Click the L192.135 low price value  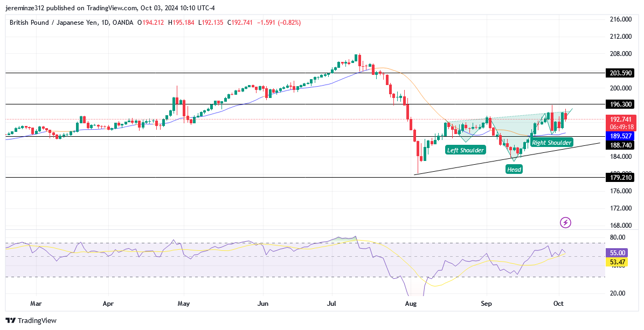[x=211, y=23]
